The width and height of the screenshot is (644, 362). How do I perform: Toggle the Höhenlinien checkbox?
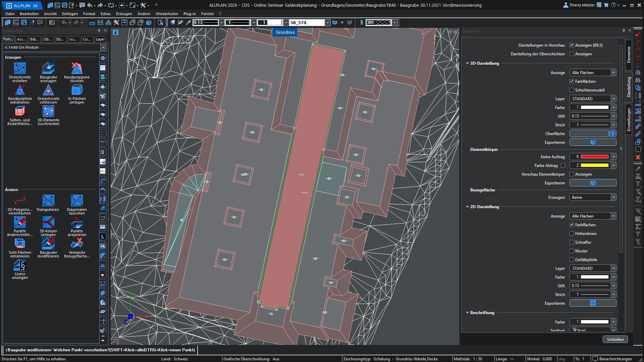572,234
